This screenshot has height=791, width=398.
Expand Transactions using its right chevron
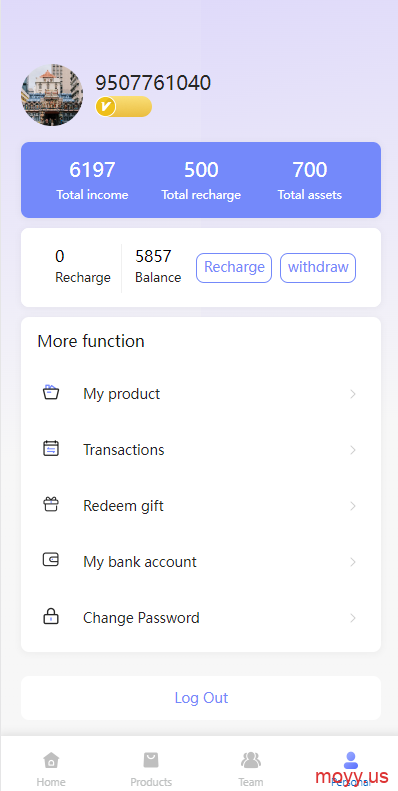coord(353,450)
